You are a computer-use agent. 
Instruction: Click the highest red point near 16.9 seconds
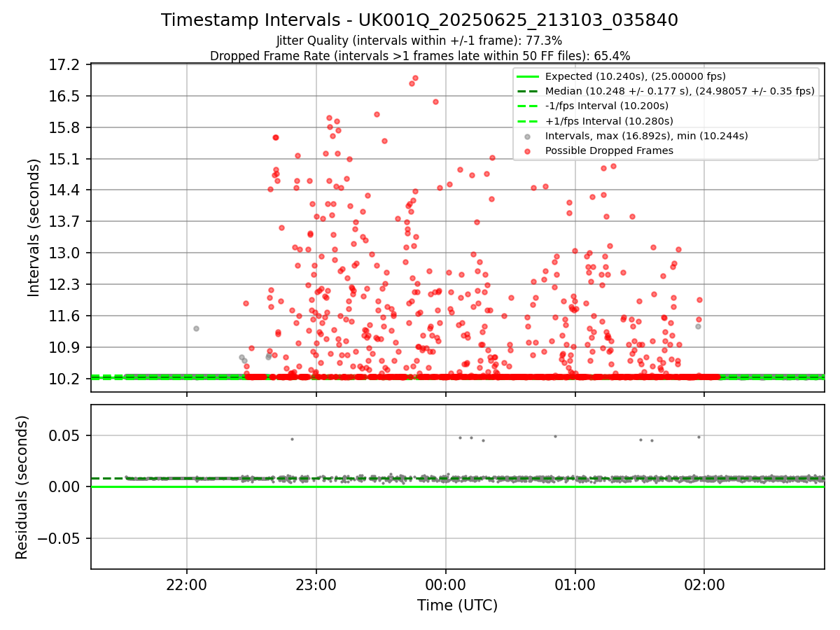coord(415,78)
